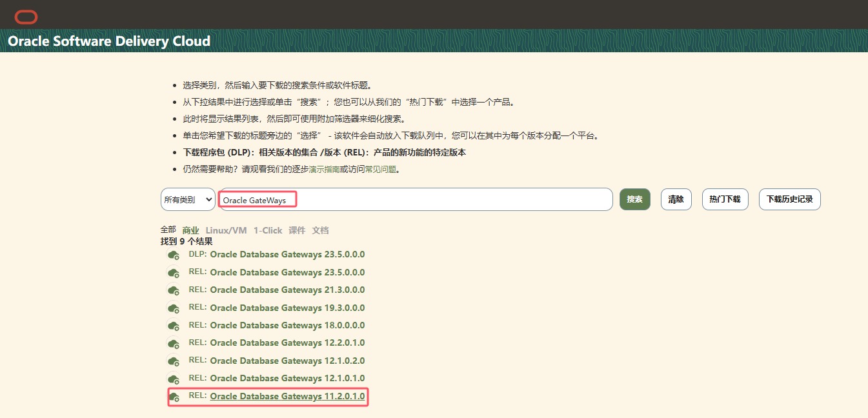
Task: Toggle the Linux/VM results filter
Action: tap(226, 230)
